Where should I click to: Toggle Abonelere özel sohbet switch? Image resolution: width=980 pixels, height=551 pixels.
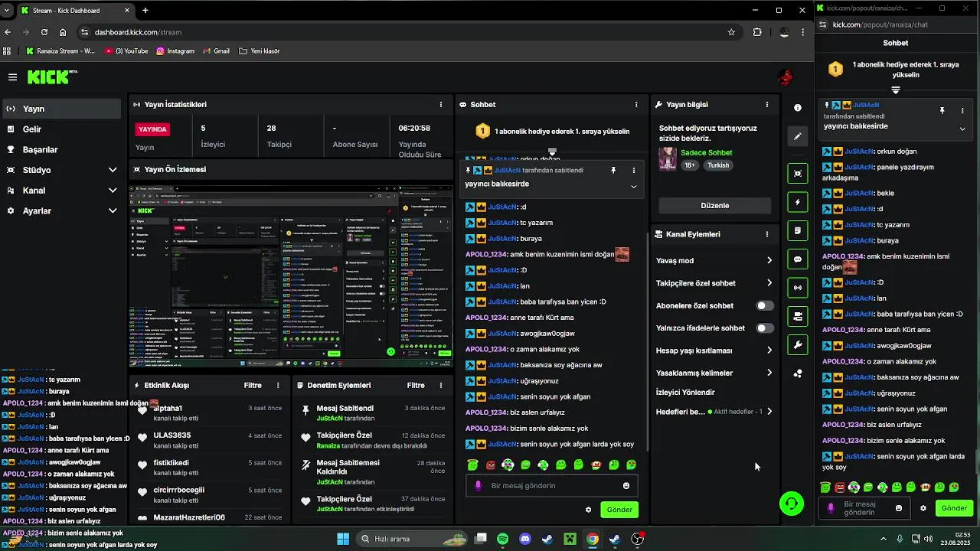764,305
